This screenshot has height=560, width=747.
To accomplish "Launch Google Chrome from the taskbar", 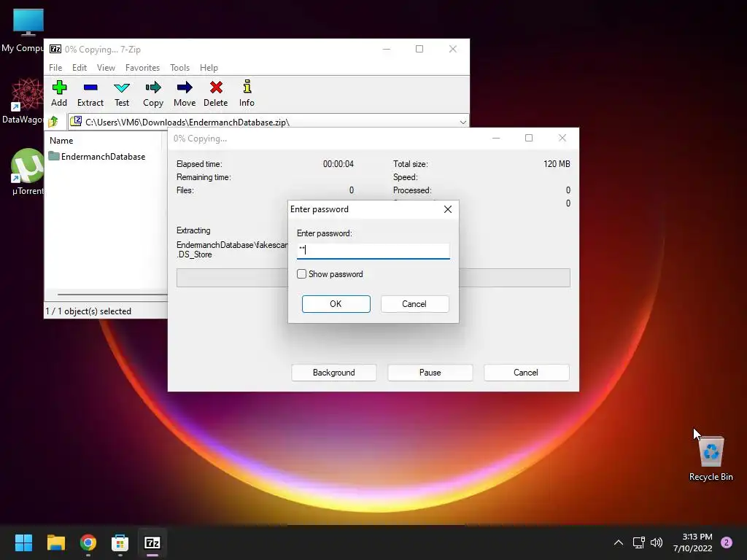I will [88, 542].
